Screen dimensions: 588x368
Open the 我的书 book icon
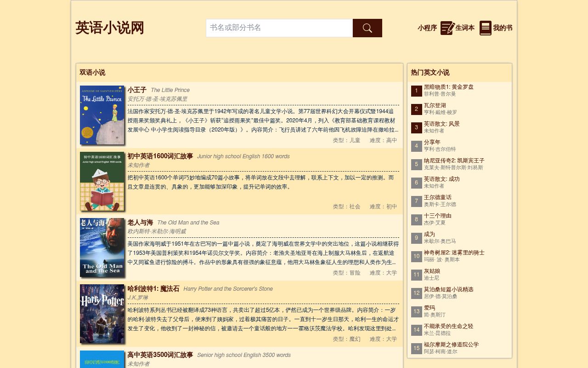[x=486, y=28]
